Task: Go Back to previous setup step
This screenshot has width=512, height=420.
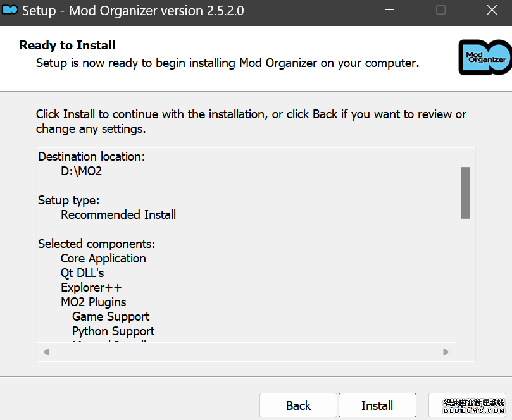Action: [x=298, y=405]
